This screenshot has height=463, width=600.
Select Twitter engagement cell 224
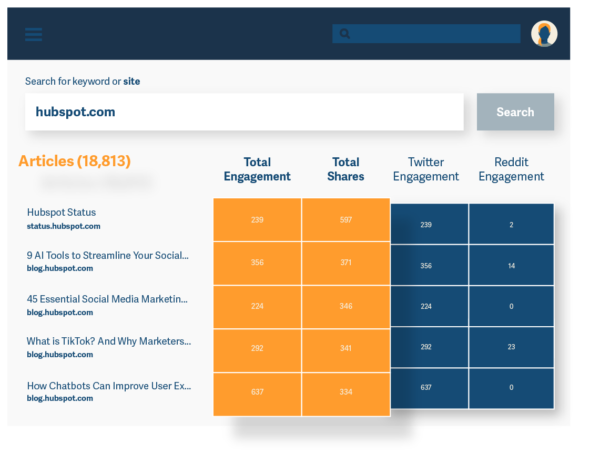tap(429, 306)
